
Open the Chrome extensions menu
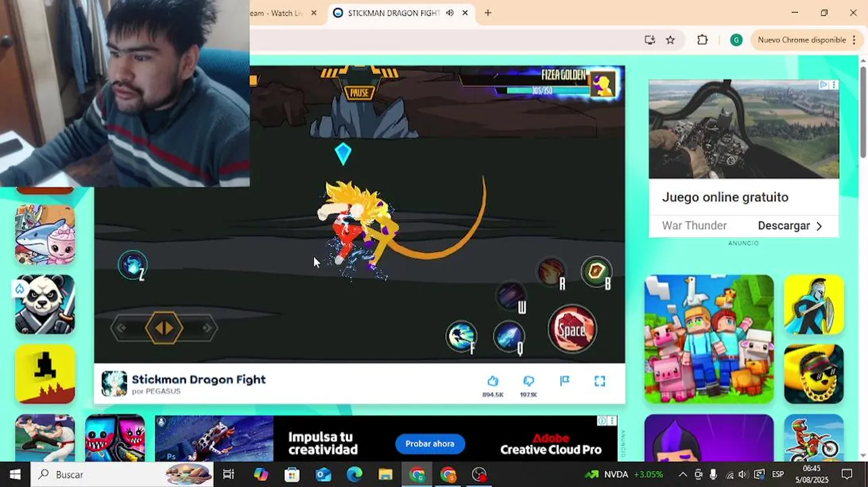pos(702,40)
